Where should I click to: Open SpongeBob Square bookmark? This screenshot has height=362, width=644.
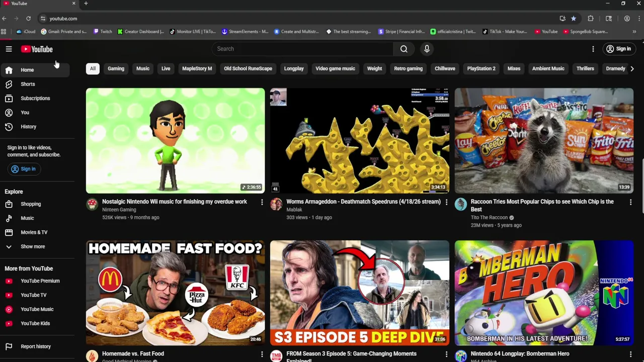coord(586,32)
